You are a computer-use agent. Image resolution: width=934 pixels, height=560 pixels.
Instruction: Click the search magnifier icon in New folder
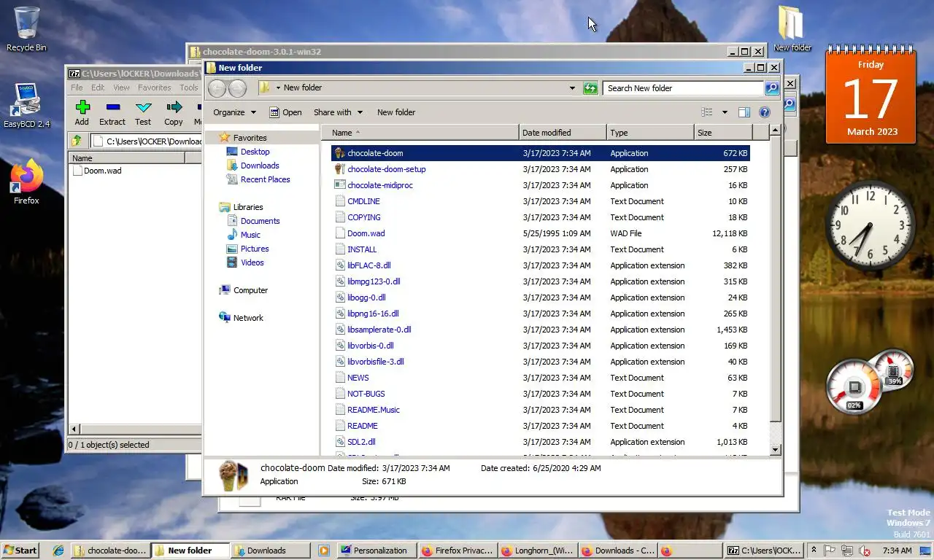coord(771,88)
